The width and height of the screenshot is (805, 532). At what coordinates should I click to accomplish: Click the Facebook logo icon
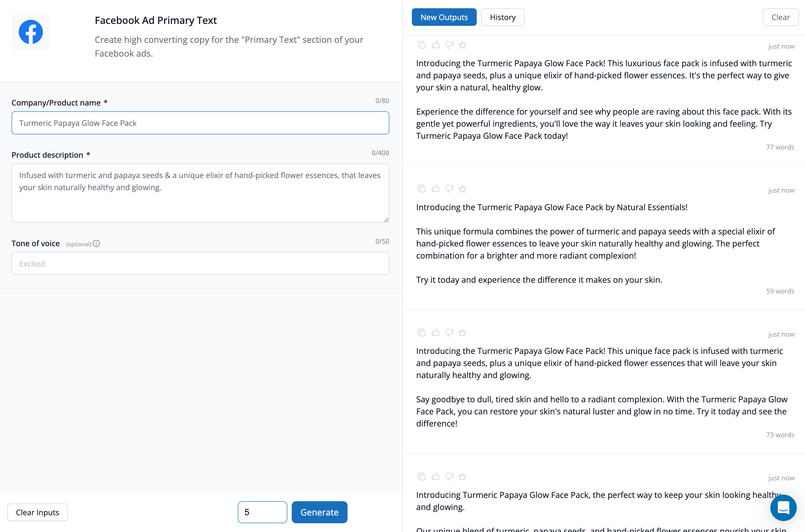click(31, 32)
